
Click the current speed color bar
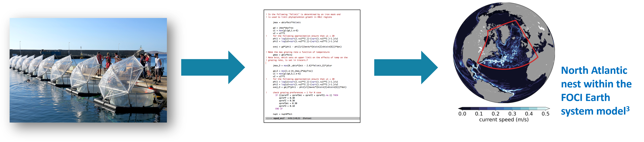[504, 109]
